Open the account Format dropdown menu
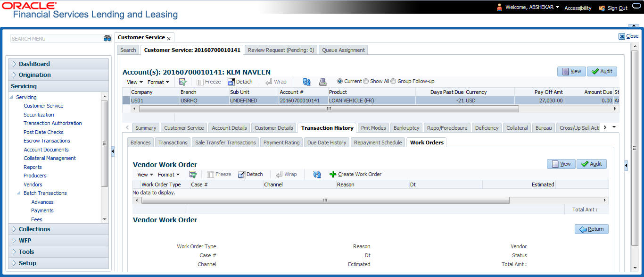 [158, 82]
